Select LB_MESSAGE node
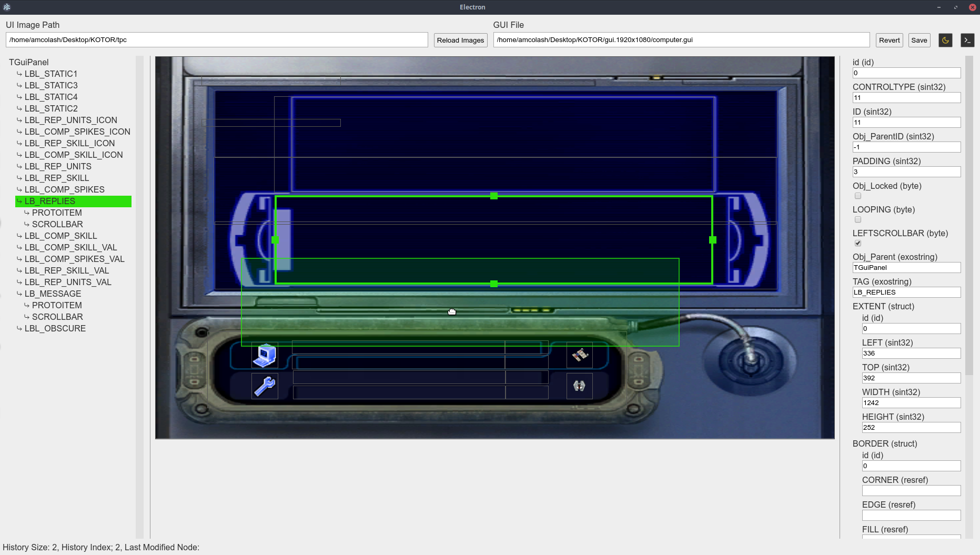 [x=53, y=294]
